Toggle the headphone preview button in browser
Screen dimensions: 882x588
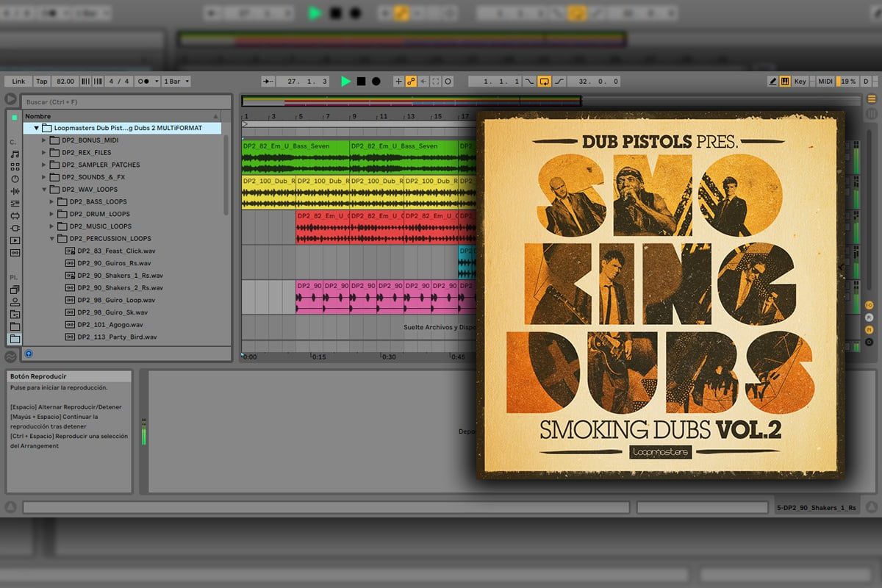tap(29, 353)
